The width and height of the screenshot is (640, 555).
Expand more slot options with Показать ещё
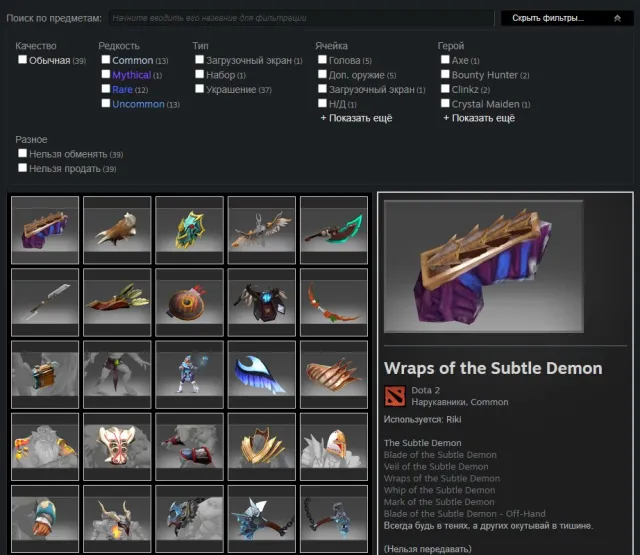pyautogui.click(x=356, y=118)
